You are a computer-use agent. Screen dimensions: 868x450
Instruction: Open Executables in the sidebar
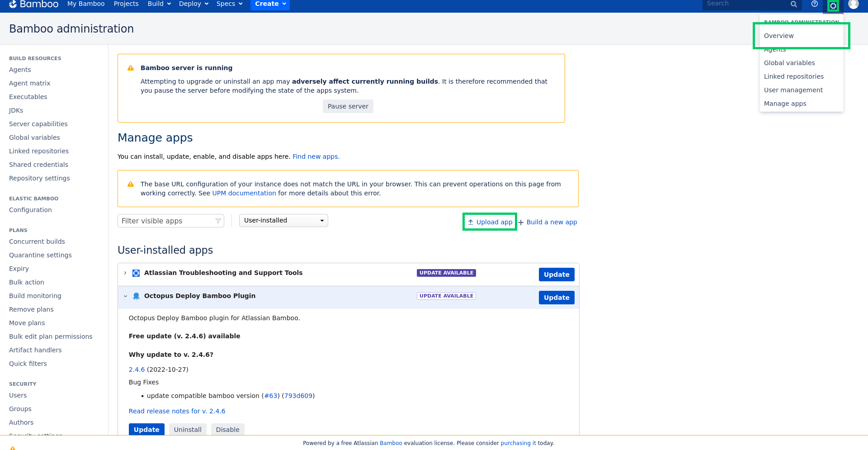point(28,97)
